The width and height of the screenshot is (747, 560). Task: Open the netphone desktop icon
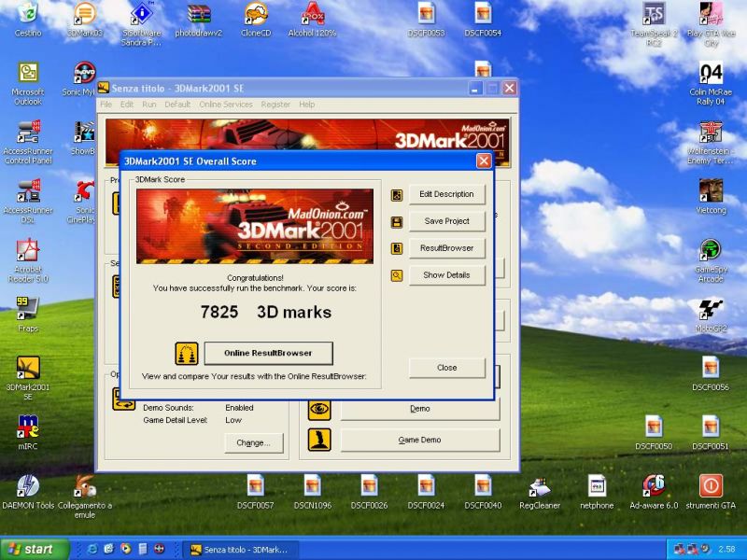tap(597, 493)
